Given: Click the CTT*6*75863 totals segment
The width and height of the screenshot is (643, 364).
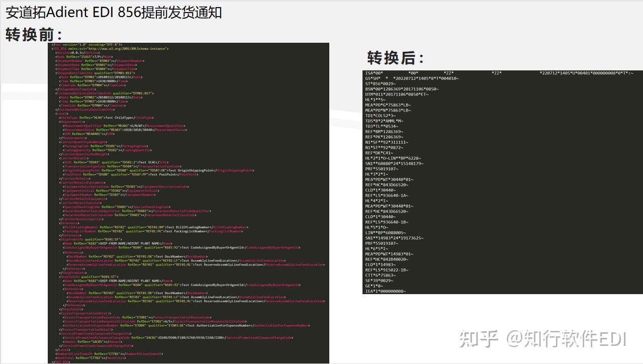Looking at the screenshot, I should [381, 276].
